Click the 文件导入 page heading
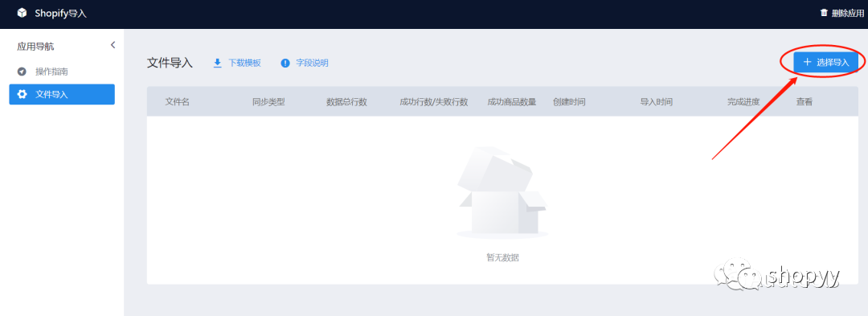Screen dimensions: 868x316 (x=170, y=63)
